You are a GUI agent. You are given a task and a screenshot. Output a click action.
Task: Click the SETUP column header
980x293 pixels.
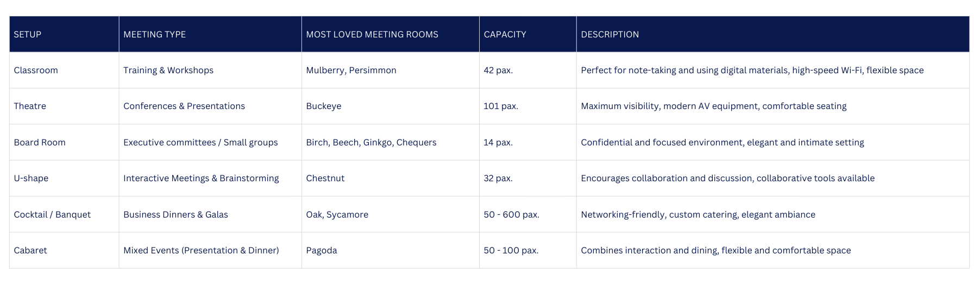coord(28,34)
